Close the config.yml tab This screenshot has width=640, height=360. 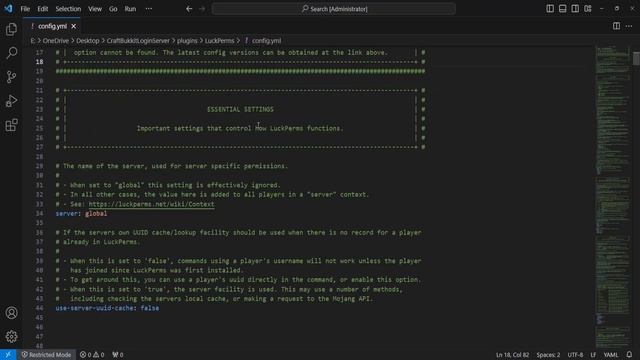pyautogui.click(x=73, y=26)
